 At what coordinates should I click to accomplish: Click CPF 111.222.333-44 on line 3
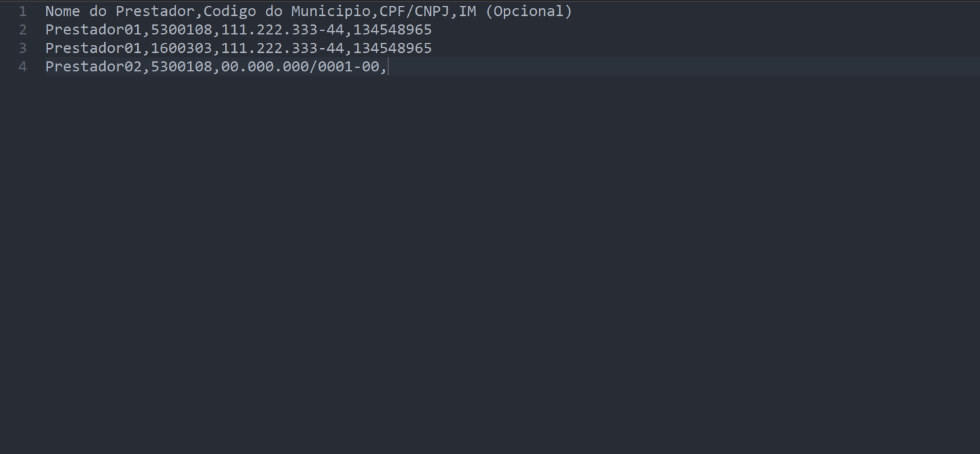point(282,48)
